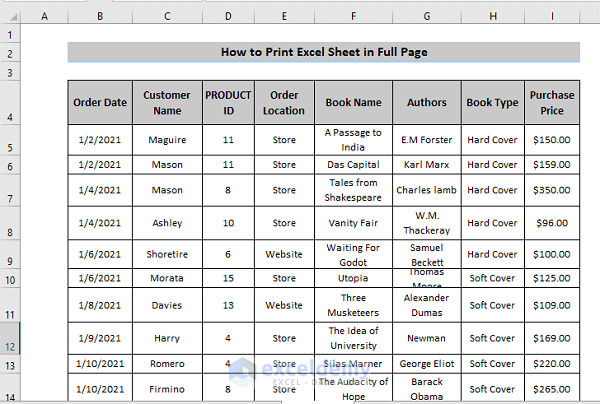The width and height of the screenshot is (600, 404).
Task: Select the 'Utopia' cell
Action: point(354,278)
